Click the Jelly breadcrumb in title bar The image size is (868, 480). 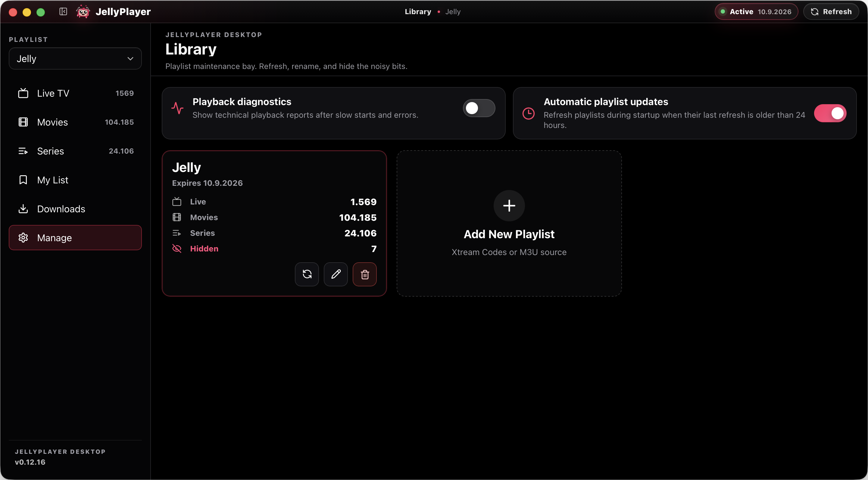tap(453, 11)
